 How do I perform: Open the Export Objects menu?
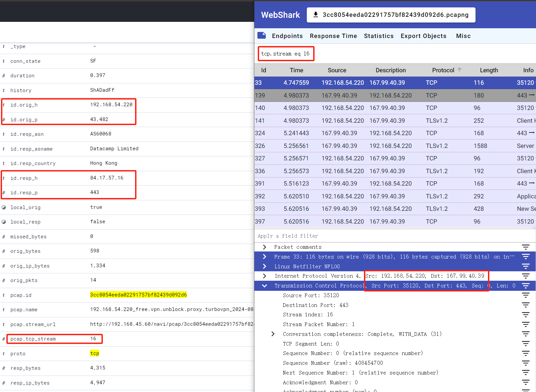click(423, 36)
